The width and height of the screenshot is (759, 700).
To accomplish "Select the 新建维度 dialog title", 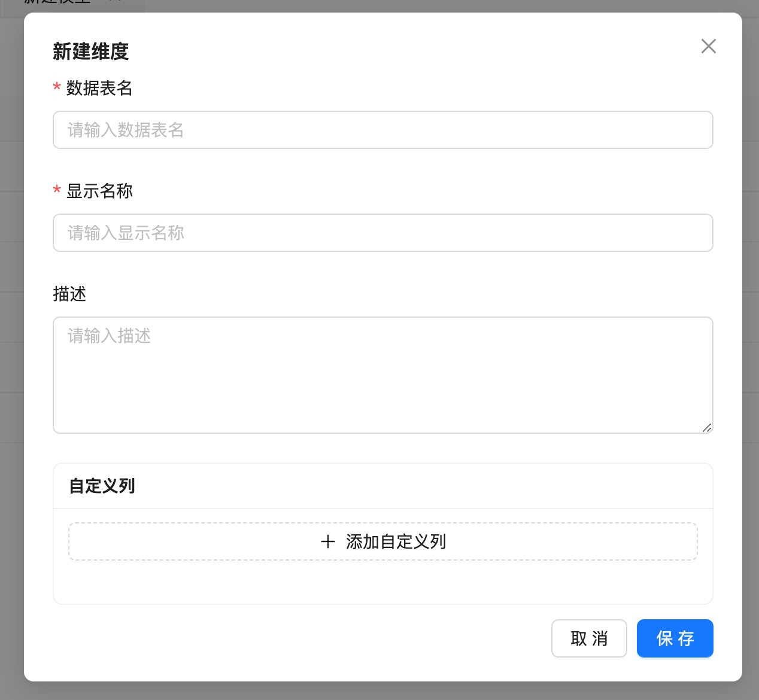I will [x=90, y=52].
